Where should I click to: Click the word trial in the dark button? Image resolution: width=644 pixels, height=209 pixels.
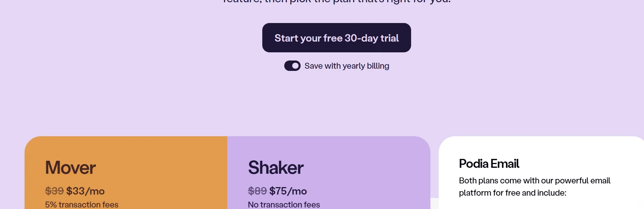tap(390, 38)
